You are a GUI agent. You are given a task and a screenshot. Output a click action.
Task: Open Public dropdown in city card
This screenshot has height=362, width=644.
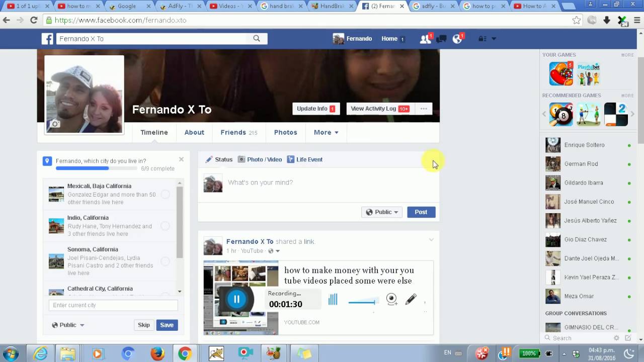pyautogui.click(x=68, y=325)
